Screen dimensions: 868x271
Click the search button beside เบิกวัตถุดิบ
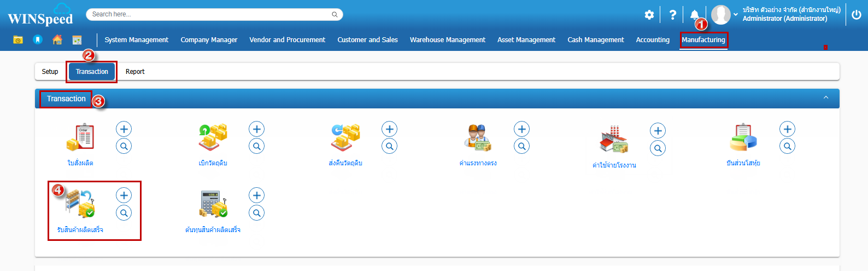(257, 146)
